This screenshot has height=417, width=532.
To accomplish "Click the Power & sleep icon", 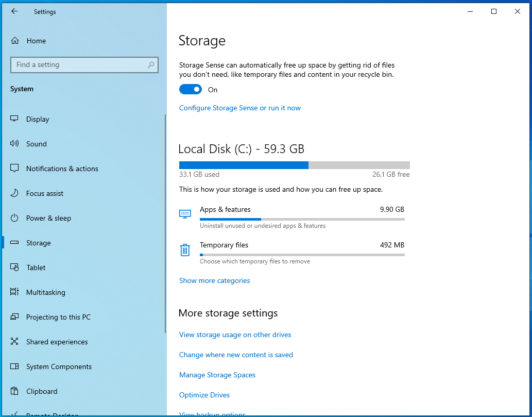I will (x=14, y=218).
